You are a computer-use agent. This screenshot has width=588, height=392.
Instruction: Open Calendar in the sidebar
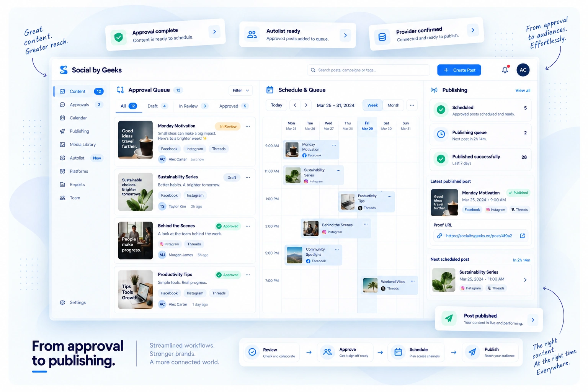pyautogui.click(x=78, y=118)
